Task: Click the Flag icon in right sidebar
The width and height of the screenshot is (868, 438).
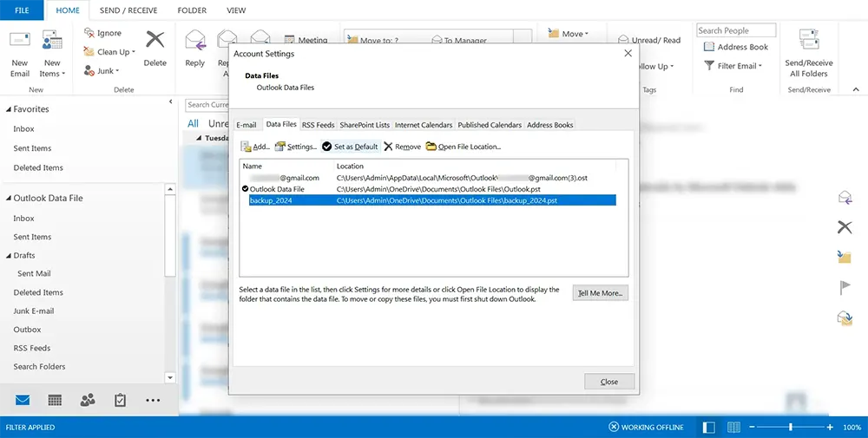Action: [x=845, y=288]
